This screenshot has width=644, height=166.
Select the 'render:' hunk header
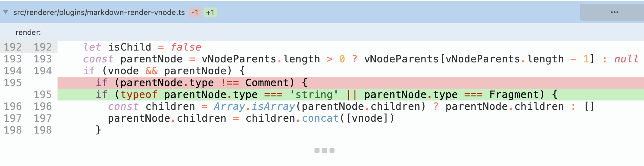pyautogui.click(x=28, y=32)
